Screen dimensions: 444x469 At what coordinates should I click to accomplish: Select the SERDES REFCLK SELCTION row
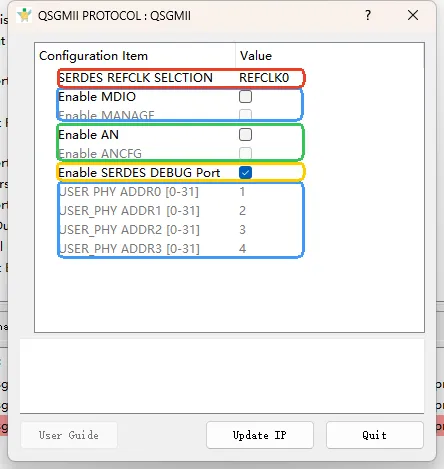181,78
